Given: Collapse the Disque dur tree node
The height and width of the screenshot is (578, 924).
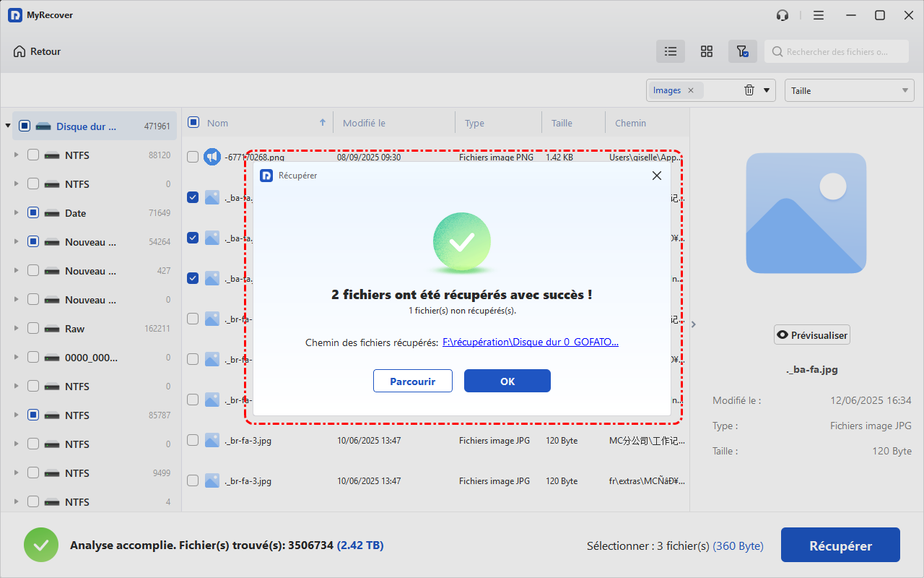Looking at the screenshot, I should click(x=8, y=126).
